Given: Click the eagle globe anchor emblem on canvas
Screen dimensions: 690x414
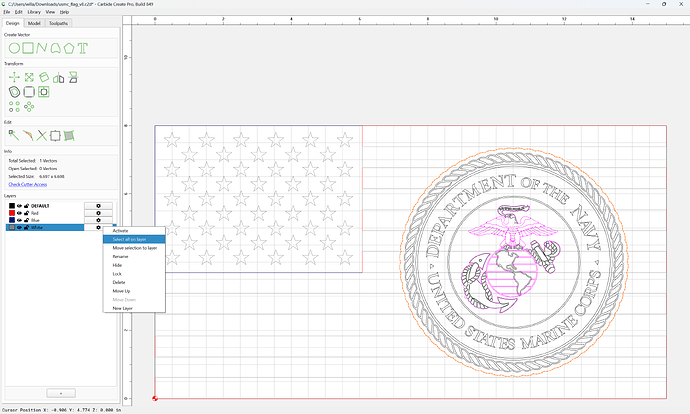Looking at the screenshot, I should (510, 259).
